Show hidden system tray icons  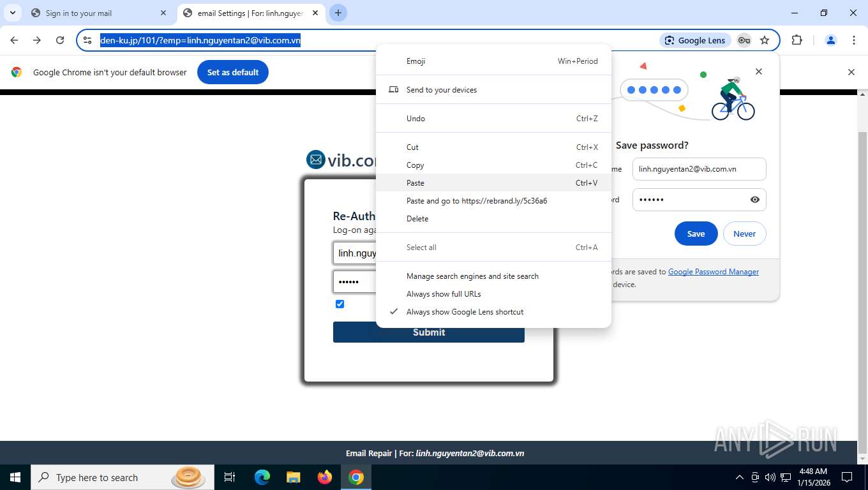point(740,477)
